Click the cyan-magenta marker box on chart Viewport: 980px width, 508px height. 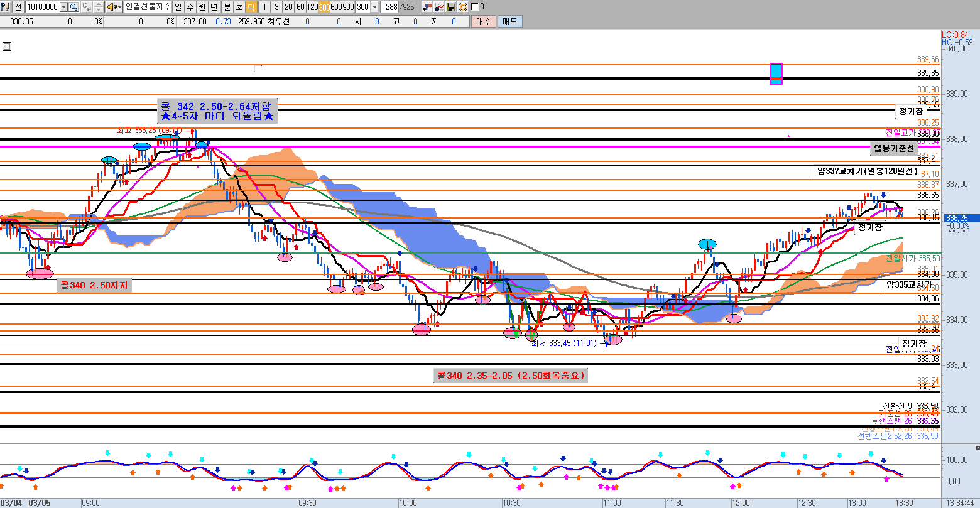click(x=776, y=73)
